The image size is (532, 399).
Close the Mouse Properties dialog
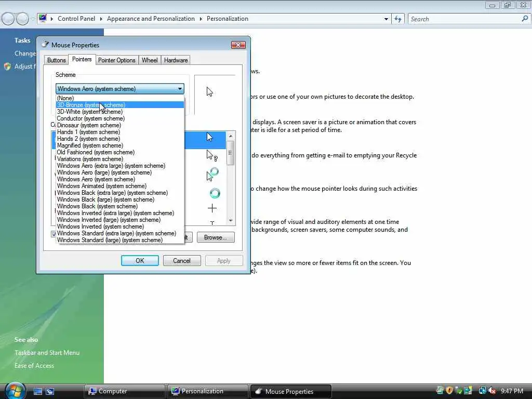point(238,45)
